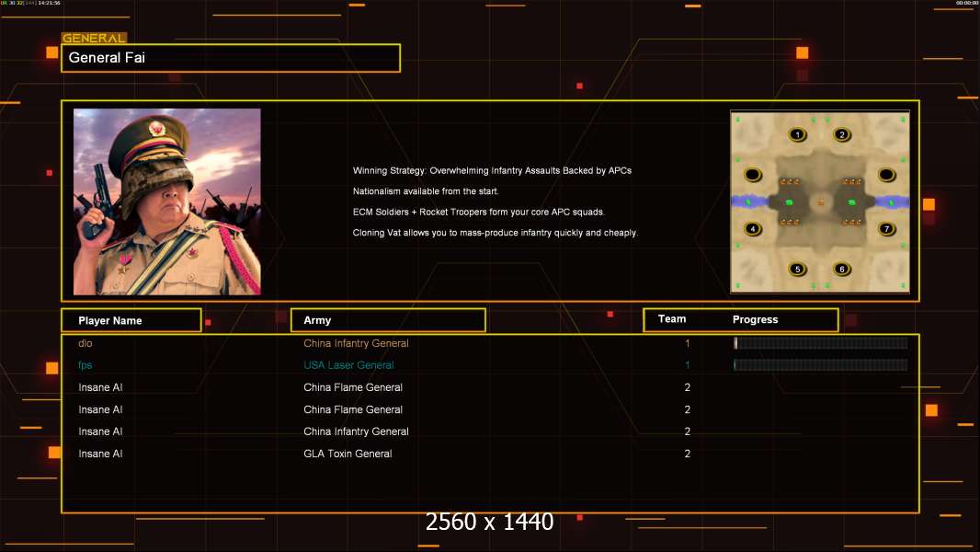980x552 pixels.
Task: Select start position 5 on the minimap
Action: (x=797, y=270)
